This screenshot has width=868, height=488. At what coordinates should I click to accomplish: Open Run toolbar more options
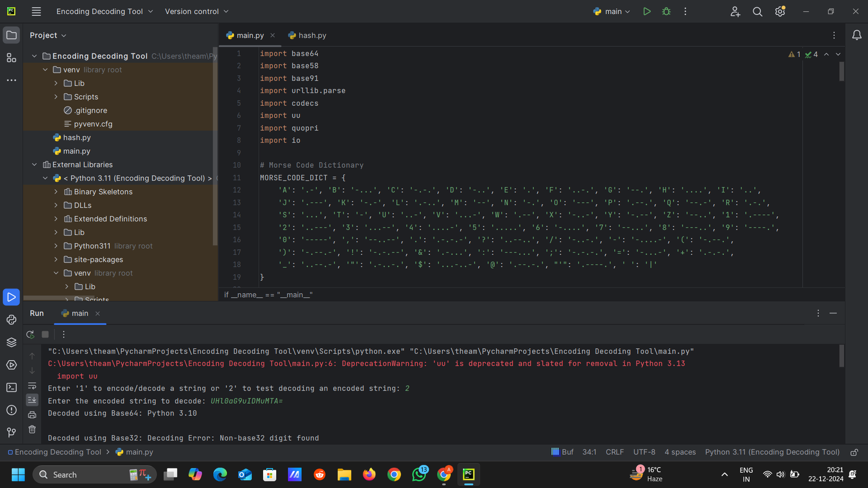(x=63, y=335)
